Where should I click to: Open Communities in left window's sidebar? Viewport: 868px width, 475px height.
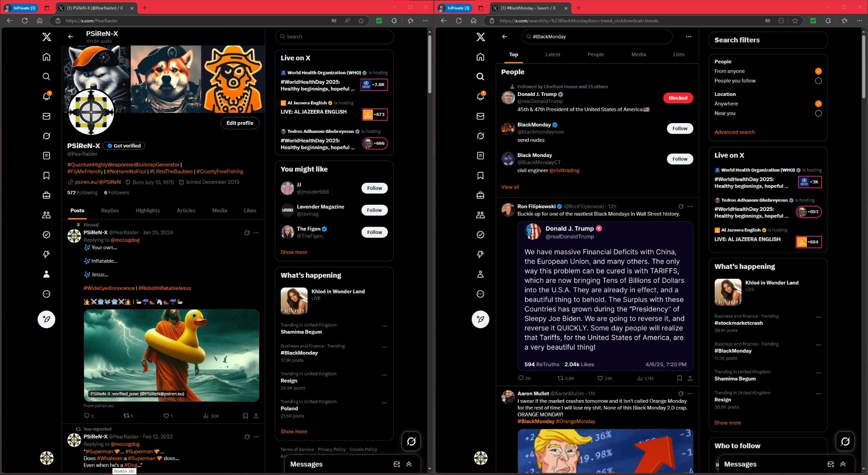pos(46,215)
